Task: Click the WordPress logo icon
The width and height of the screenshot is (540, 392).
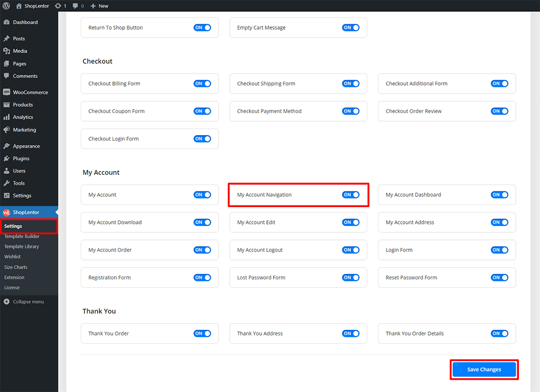Action: click(x=6, y=6)
